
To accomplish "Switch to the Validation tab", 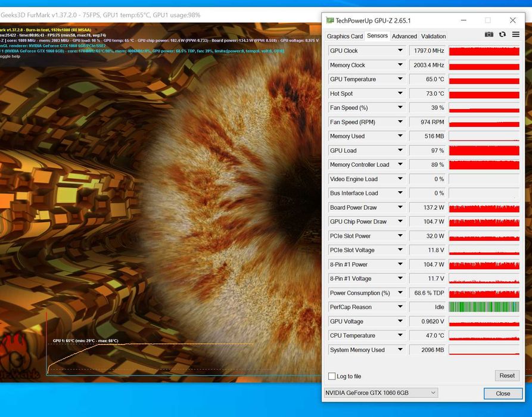I will click(433, 36).
